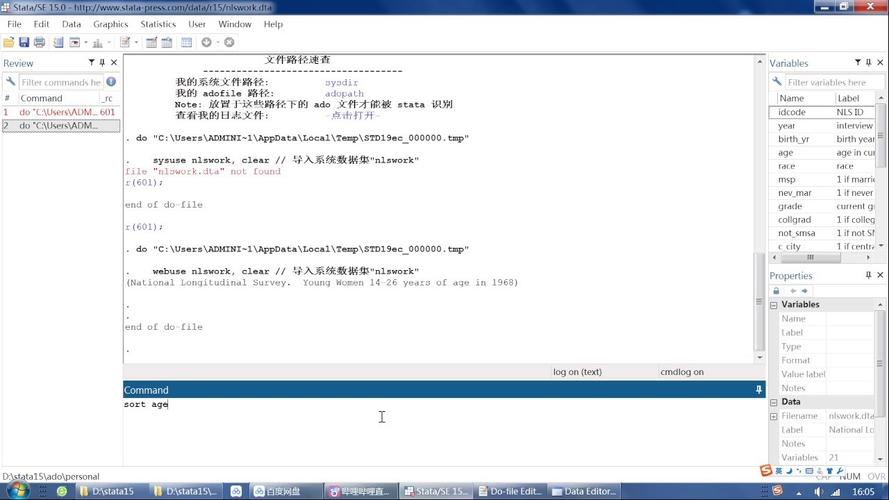Close the Properties panel
889x500 pixels.
(880, 275)
